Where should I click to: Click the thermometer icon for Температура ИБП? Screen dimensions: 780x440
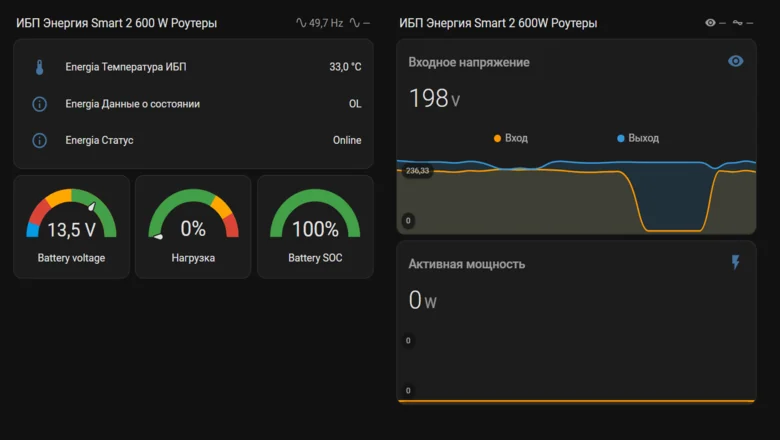click(x=39, y=67)
